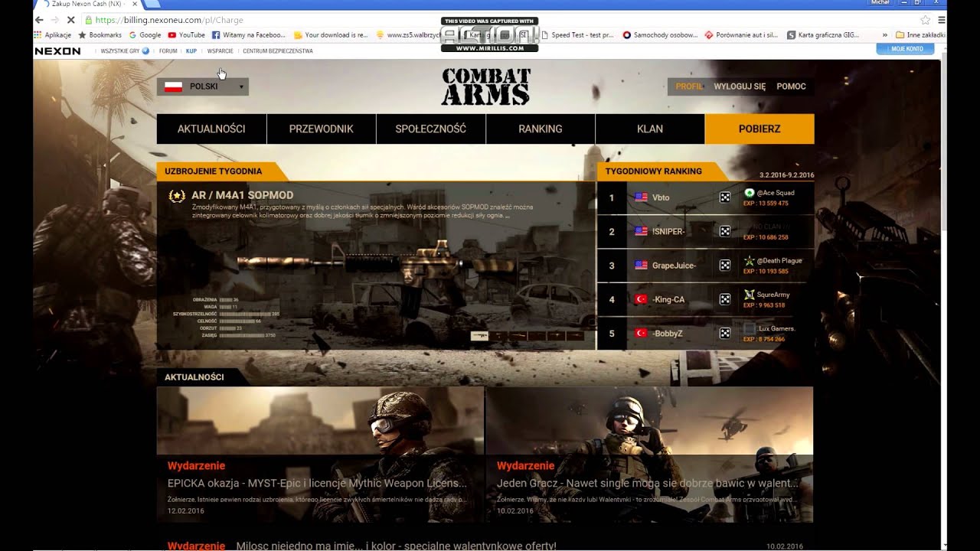Image resolution: width=980 pixels, height=551 pixels.
Task: Open the YouTube bookmark
Action: [x=186, y=34]
